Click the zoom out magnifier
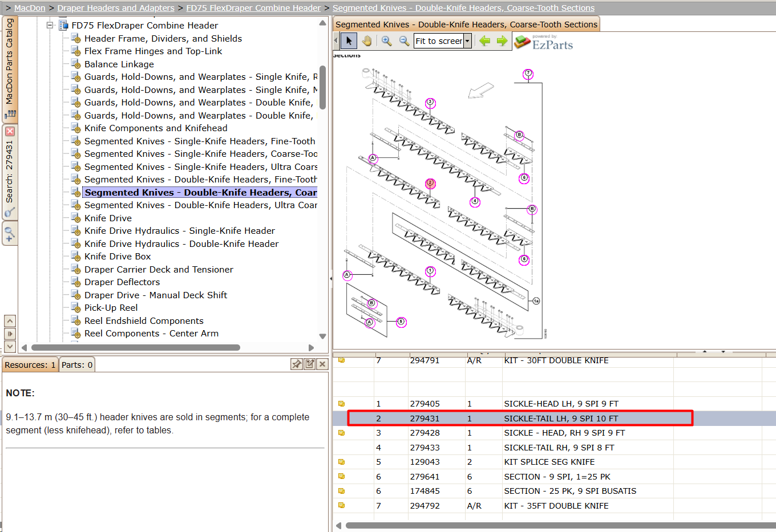776x532 pixels. 404,41
